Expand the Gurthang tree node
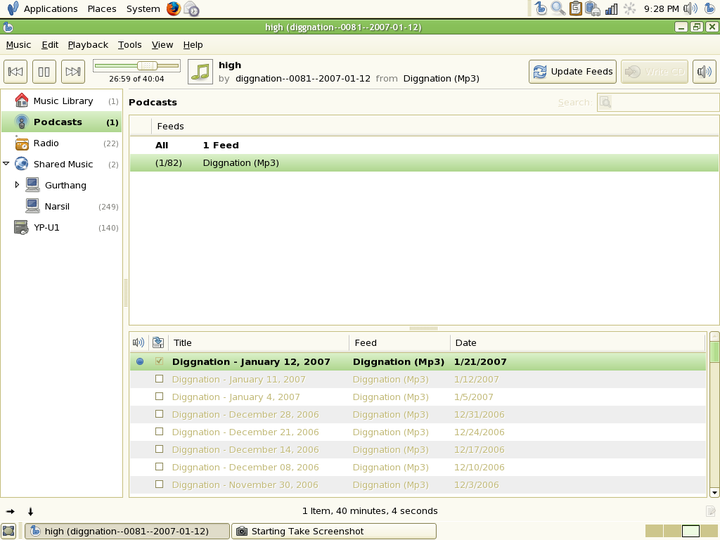 click(x=17, y=185)
